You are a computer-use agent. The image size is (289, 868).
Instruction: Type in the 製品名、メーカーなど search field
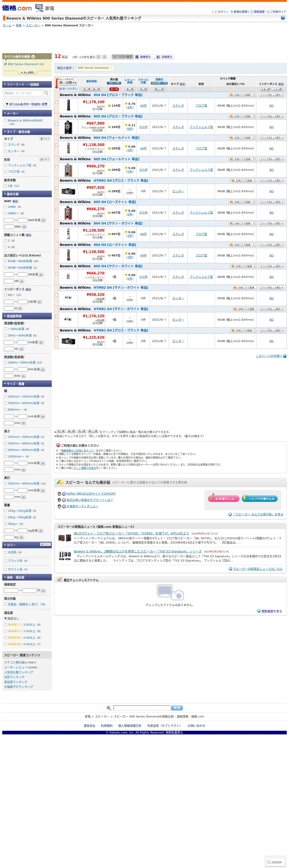[24, 93]
